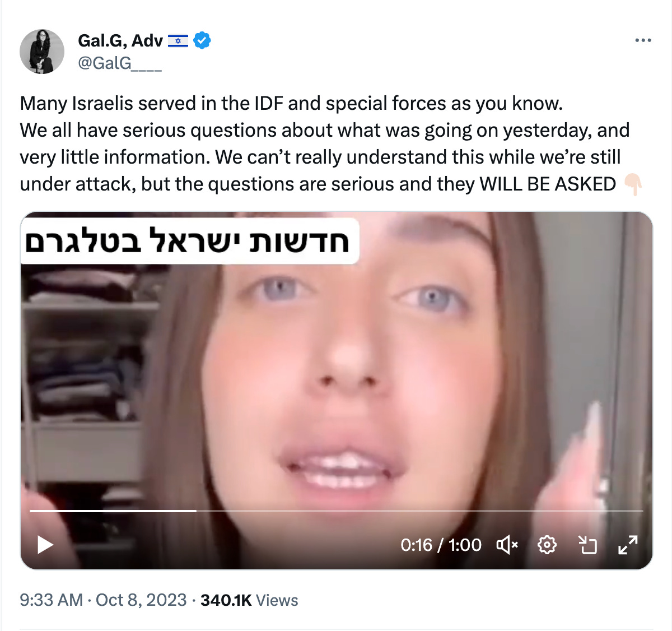The height and width of the screenshot is (631, 672).
Task: Open the three-dot more options menu
Action: [643, 40]
